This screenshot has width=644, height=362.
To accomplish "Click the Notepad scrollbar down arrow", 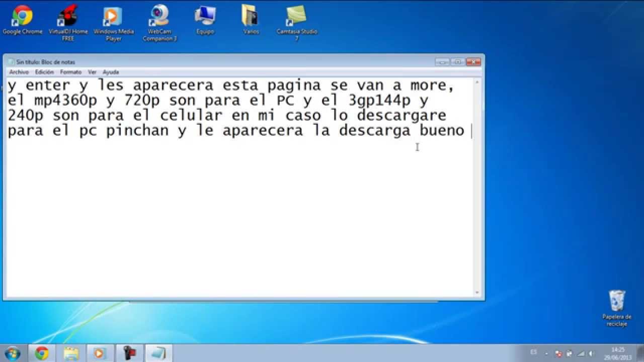I will tap(478, 292).
